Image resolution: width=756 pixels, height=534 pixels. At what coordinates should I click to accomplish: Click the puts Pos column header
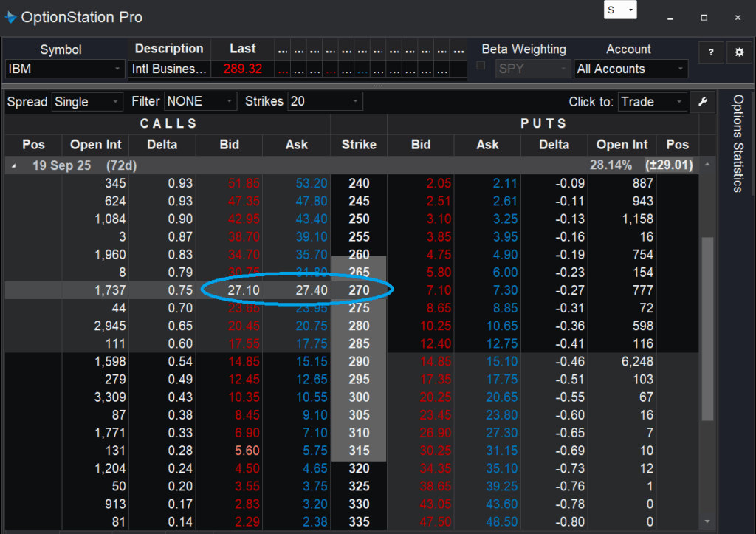[678, 145]
